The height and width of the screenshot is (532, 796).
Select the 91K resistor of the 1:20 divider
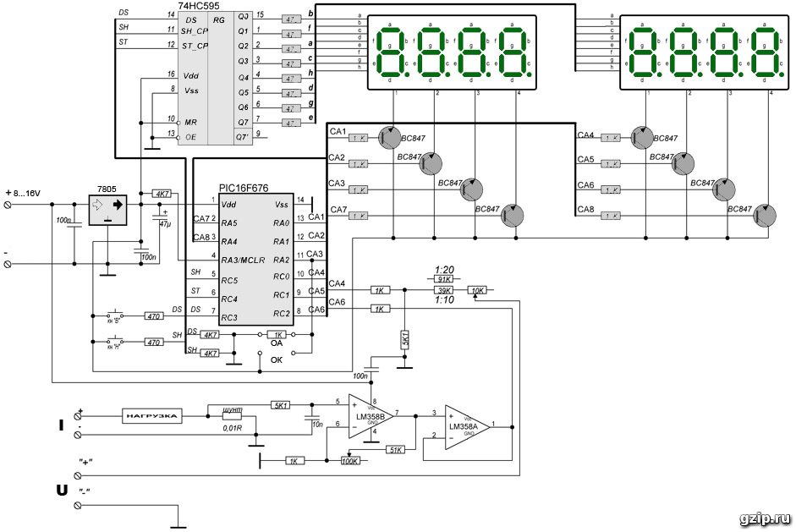(443, 279)
